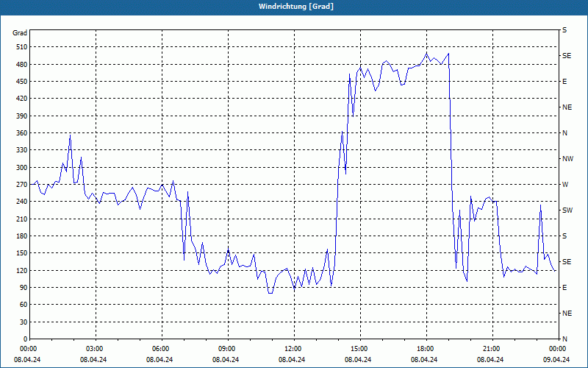The image size is (588, 368).
Task: Select the y-axis value 420
Action: tap(22, 99)
